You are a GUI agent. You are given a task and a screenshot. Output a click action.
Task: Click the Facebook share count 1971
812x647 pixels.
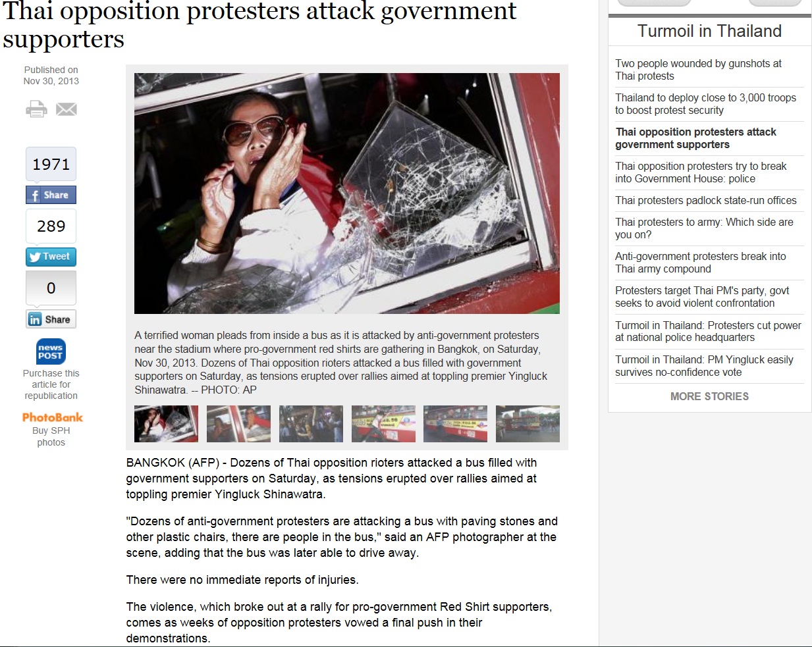coord(51,164)
